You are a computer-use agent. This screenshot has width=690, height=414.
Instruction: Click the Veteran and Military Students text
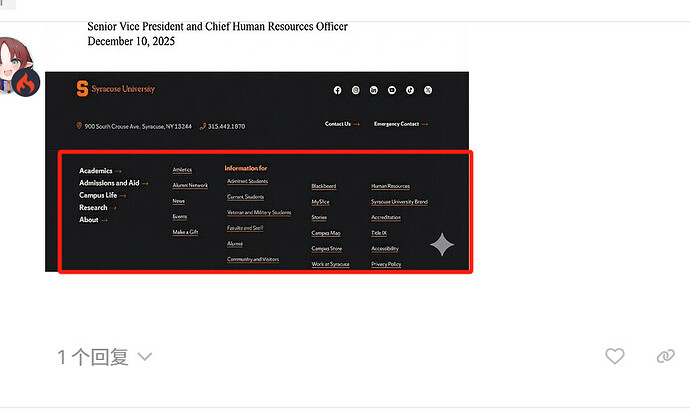pyautogui.click(x=259, y=212)
